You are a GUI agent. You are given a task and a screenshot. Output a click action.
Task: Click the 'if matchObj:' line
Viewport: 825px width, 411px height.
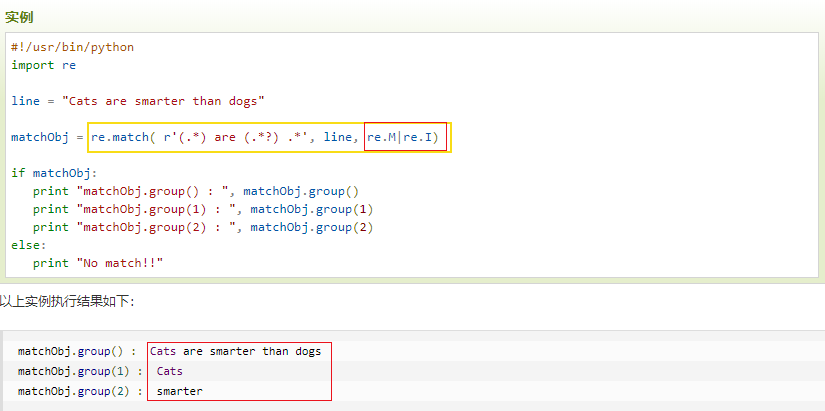[x=55, y=173]
